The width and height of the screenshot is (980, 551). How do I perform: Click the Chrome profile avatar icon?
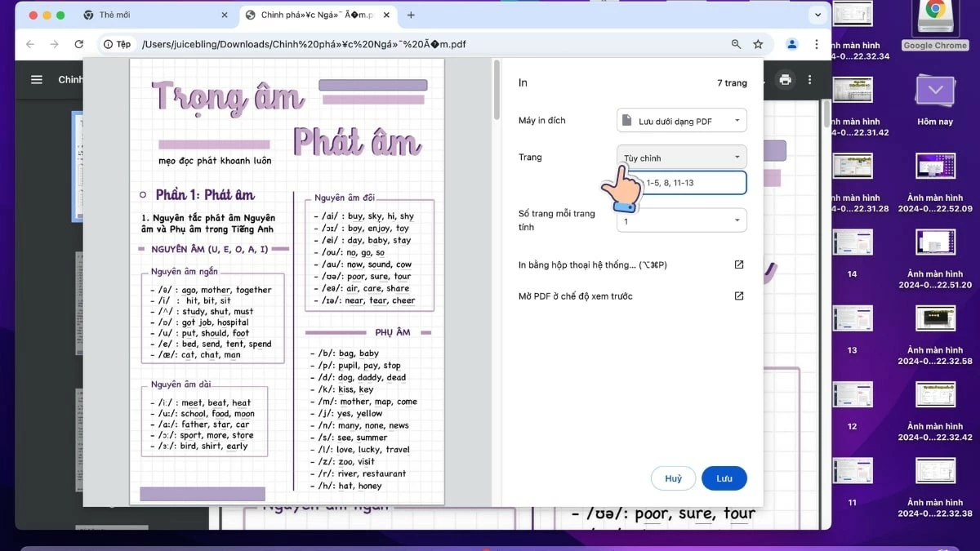(791, 45)
